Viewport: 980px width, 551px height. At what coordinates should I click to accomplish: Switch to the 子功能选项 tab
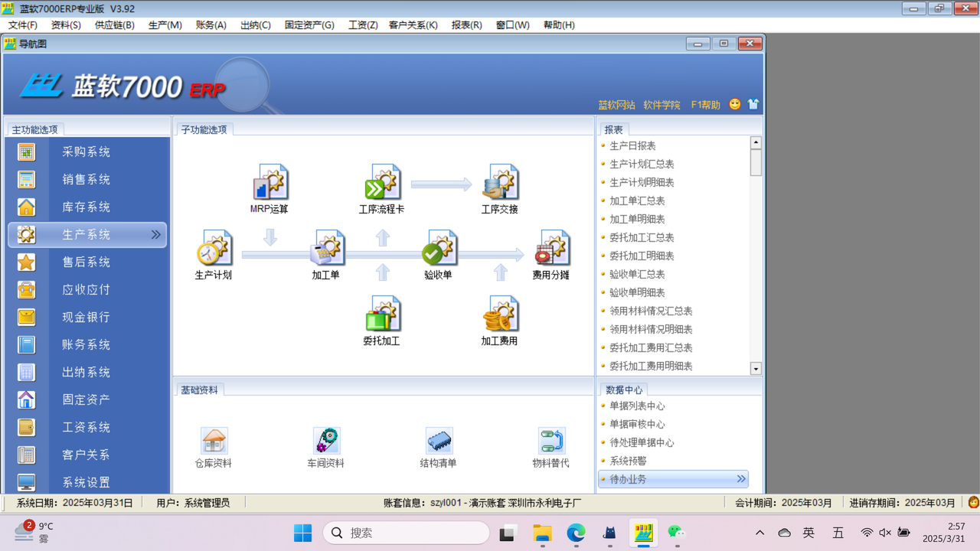coord(204,129)
